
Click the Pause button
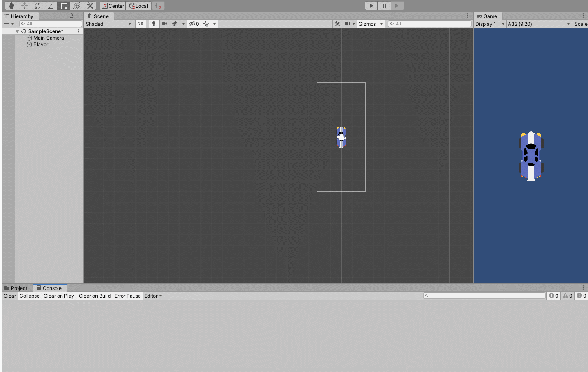click(384, 6)
